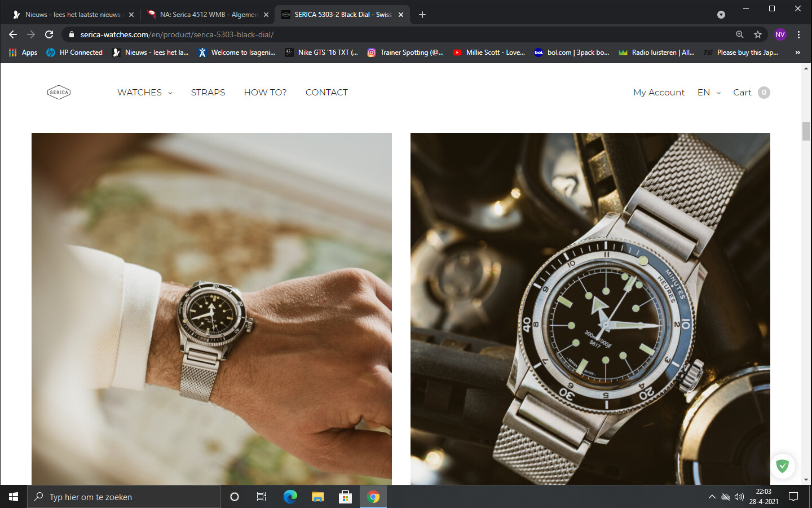
Task: Open the My Account link
Action: pos(659,93)
